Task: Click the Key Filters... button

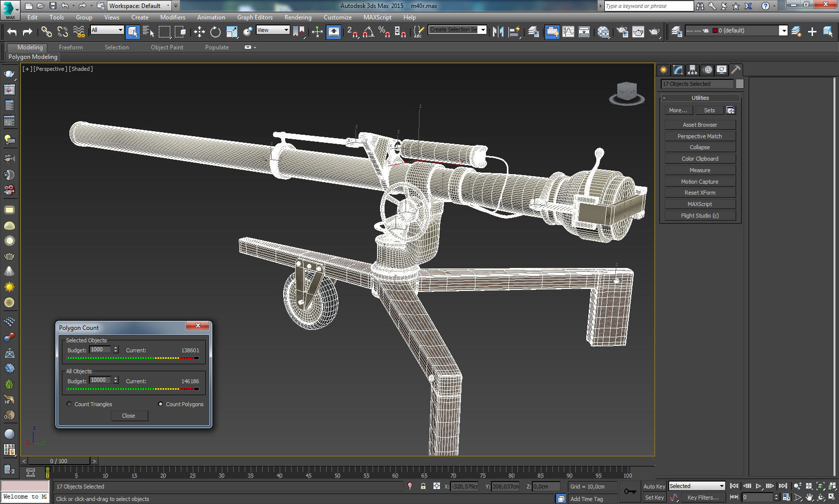Action: click(x=703, y=498)
